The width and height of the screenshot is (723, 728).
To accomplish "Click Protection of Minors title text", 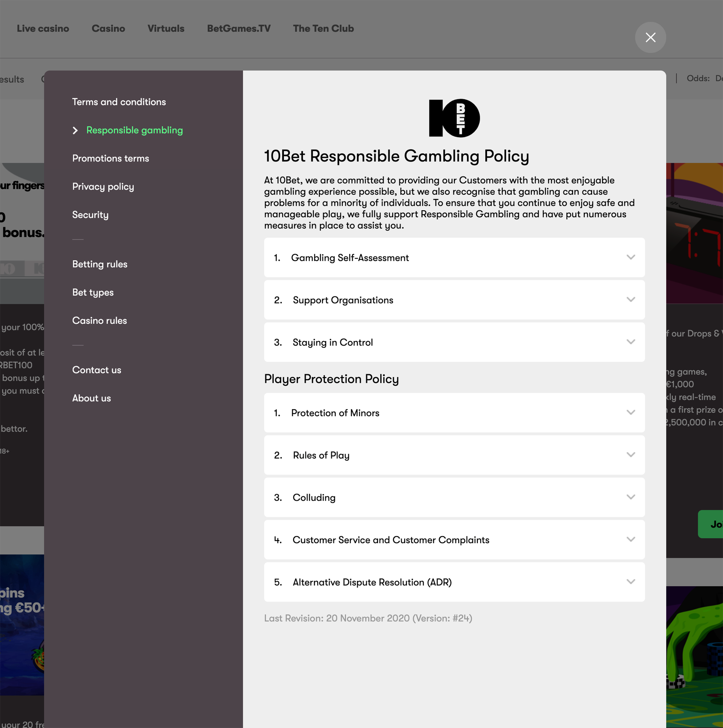I will click(x=335, y=413).
